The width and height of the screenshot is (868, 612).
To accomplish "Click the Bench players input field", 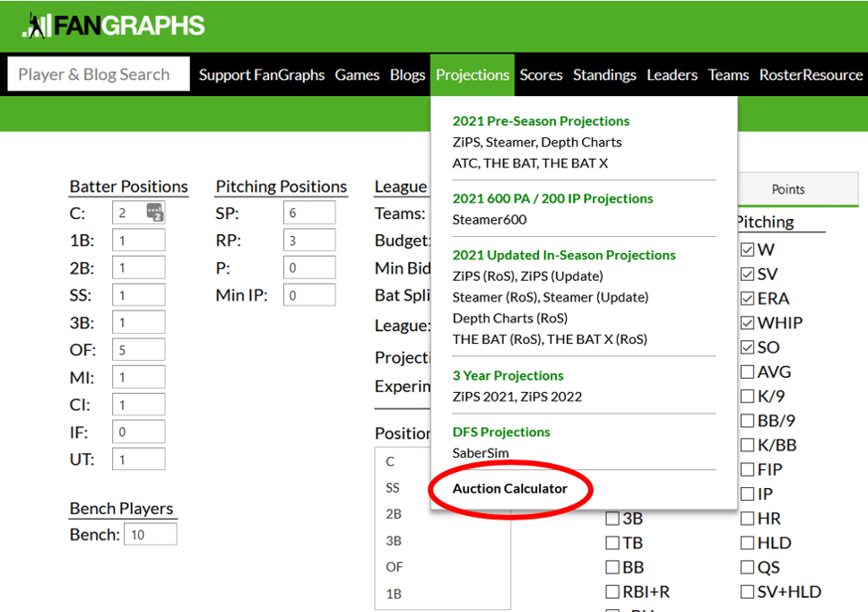I will [149, 532].
